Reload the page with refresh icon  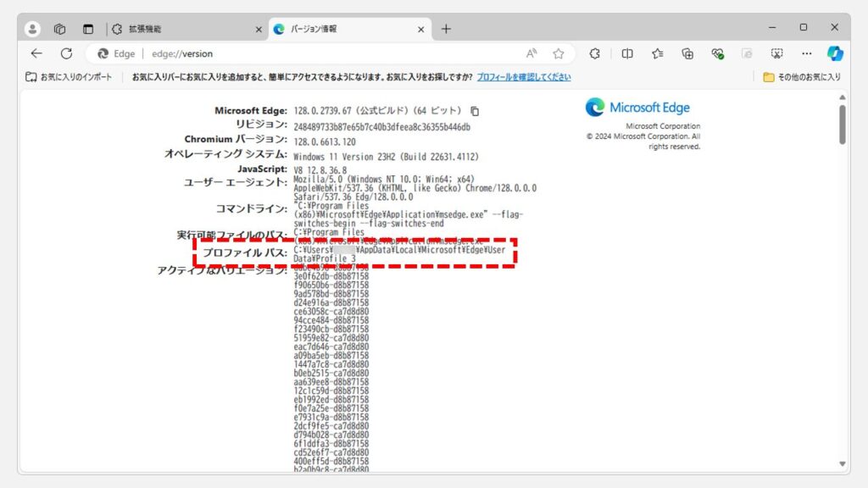pyautogui.click(x=66, y=53)
